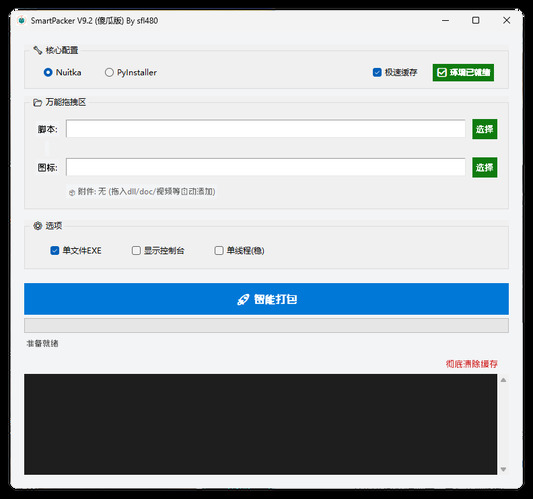Click the rocket icon on 智能打包 button
Screen dimensions: 533x499
(x=243, y=299)
